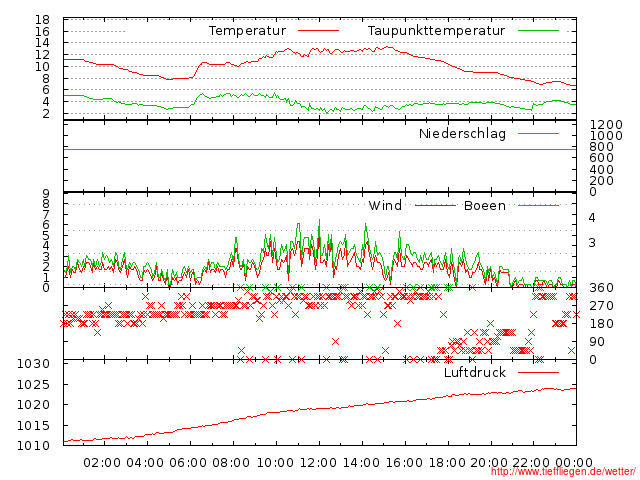Click the Niederschlag legend label
The image size is (640, 480).
[462, 133]
